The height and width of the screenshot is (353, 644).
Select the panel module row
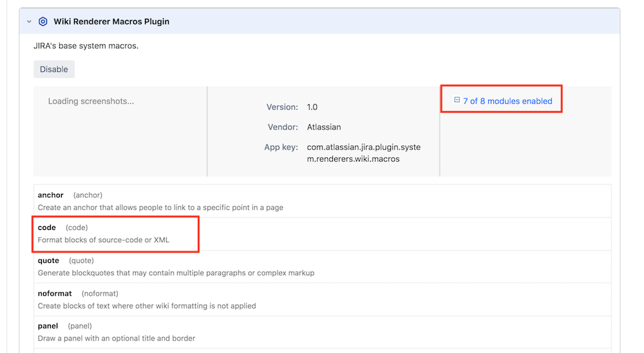click(x=323, y=332)
